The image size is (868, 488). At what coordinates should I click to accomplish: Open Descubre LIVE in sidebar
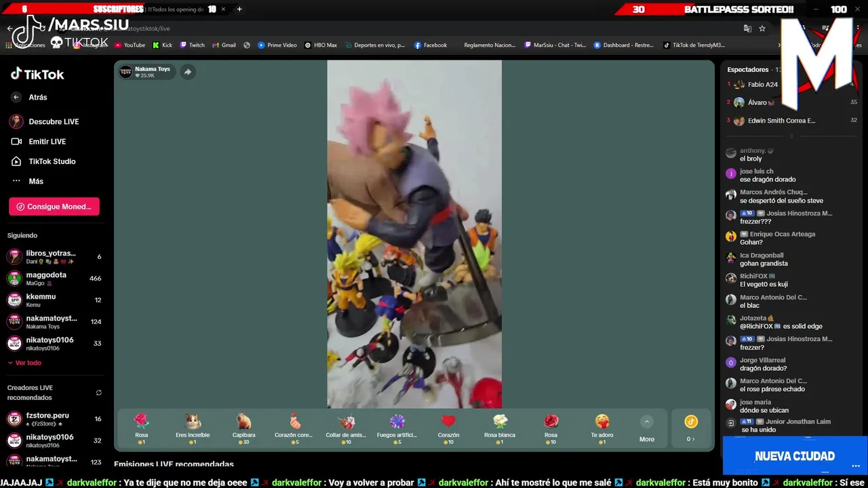click(x=45, y=122)
